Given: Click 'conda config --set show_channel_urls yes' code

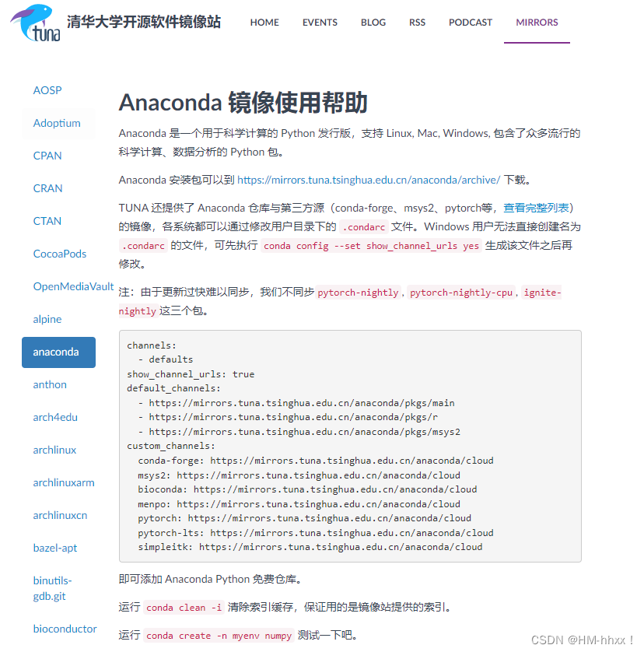Looking at the screenshot, I should coord(371,246).
